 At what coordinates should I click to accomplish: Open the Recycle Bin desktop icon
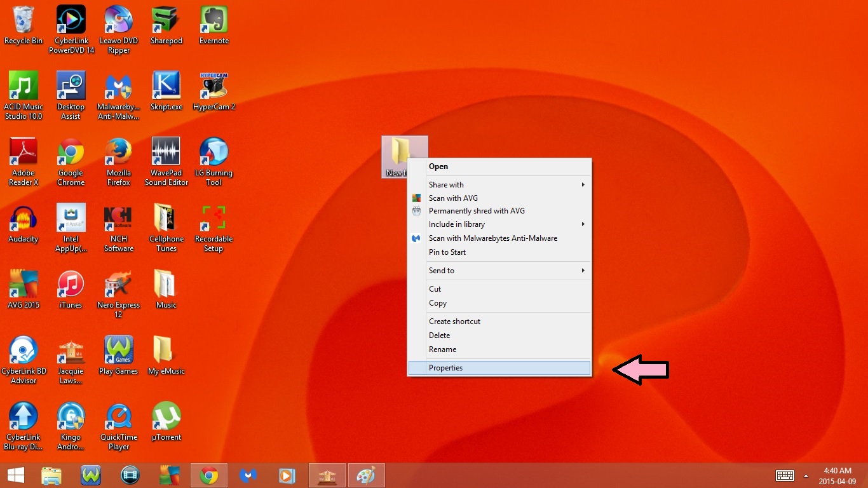coord(24,26)
